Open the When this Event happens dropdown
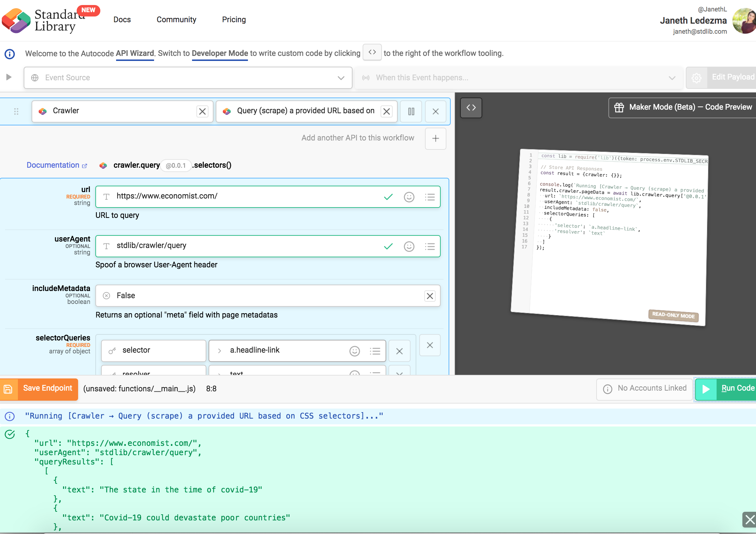Image resolution: width=756 pixels, height=534 pixels. tap(518, 78)
